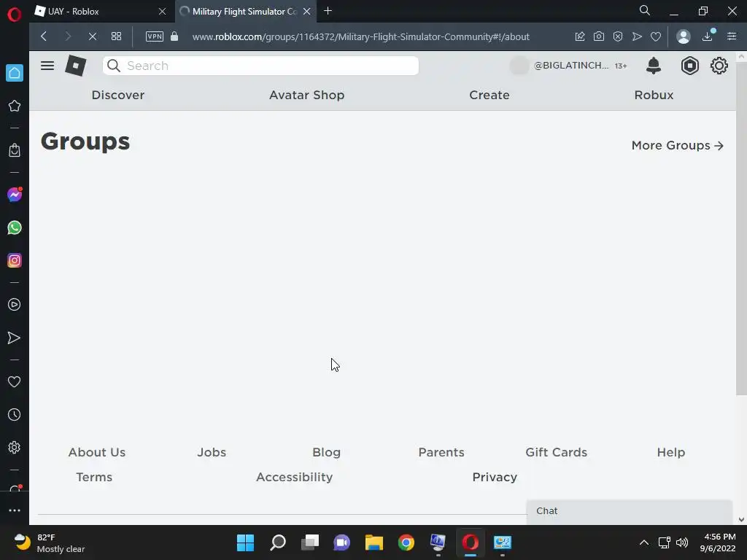Open the history clock in the sidebar
The height and width of the screenshot is (560, 747).
pyautogui.click(x=15, y=415)
